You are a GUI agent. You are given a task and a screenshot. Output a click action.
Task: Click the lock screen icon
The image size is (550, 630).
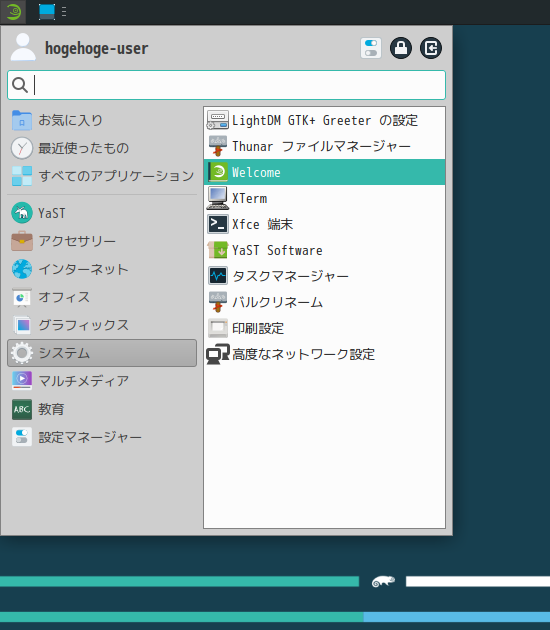401,48
